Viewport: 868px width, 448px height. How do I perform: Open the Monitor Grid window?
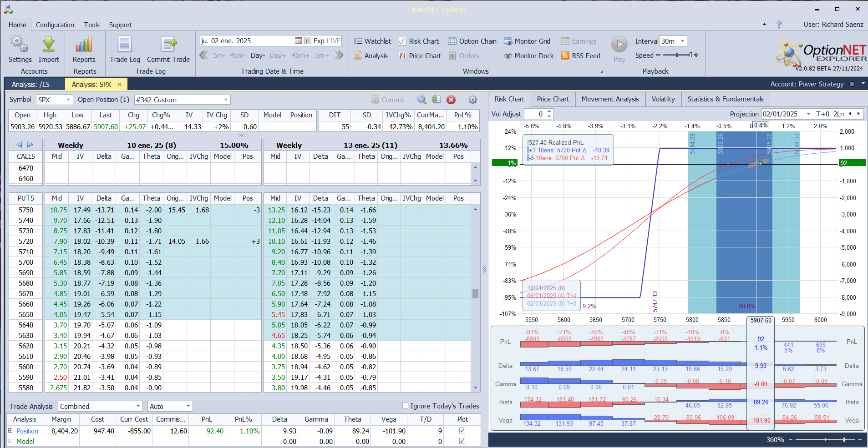coord(527,41)
